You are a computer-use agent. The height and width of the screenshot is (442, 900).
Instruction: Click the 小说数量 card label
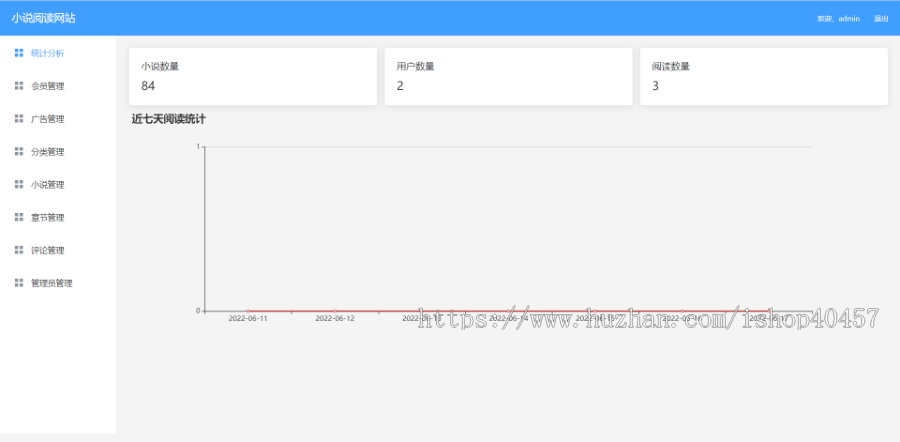160,66
